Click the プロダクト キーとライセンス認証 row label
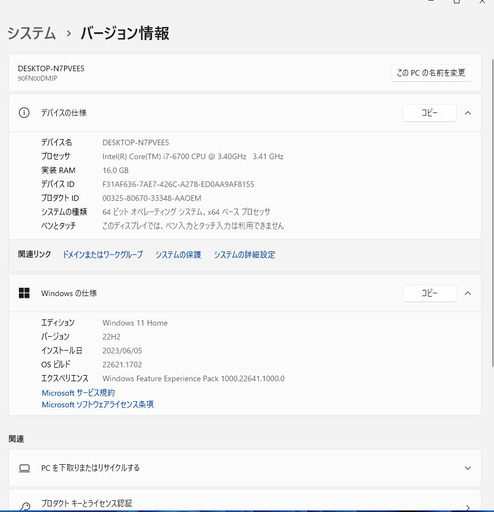Screen dimensions: 494x512 coord(87,503)
